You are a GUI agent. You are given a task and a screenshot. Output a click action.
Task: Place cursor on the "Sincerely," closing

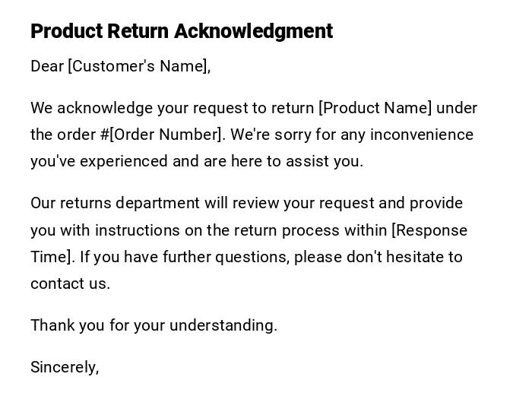tap(65, 367)
